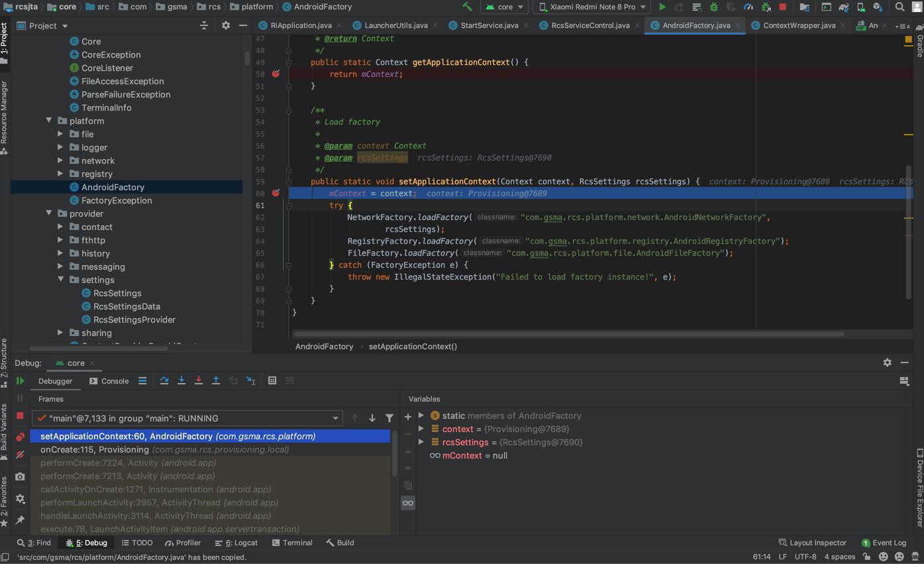The width and height of the screenshot is (924, 564).
Task: Open the Xiaomi Redmi Note 8 Pro device dropdown
Action: 591,7
